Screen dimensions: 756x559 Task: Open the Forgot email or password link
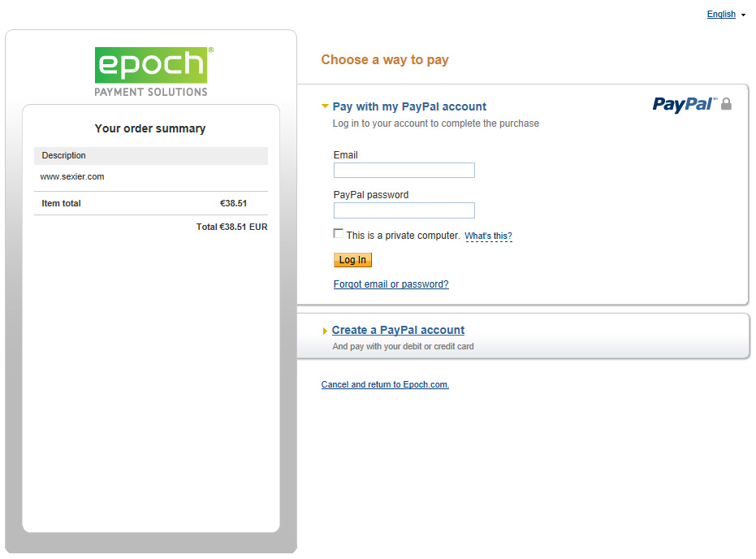tap(391, 284)
